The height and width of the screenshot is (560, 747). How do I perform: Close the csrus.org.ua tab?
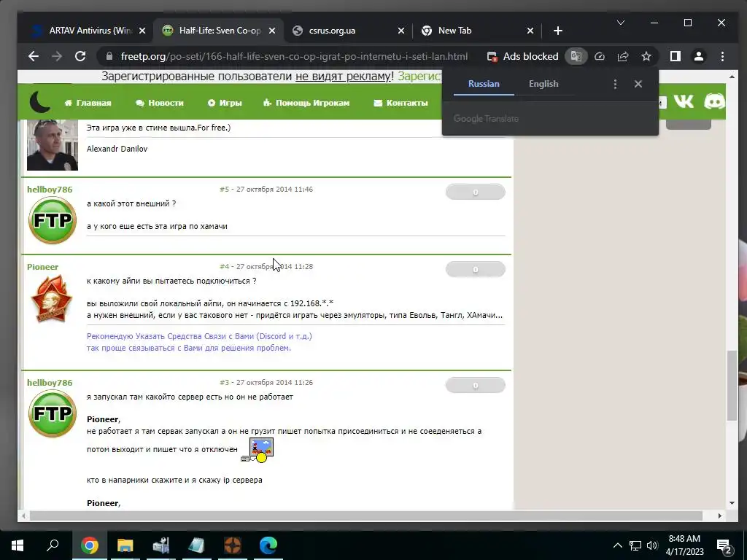click(400, 31)
